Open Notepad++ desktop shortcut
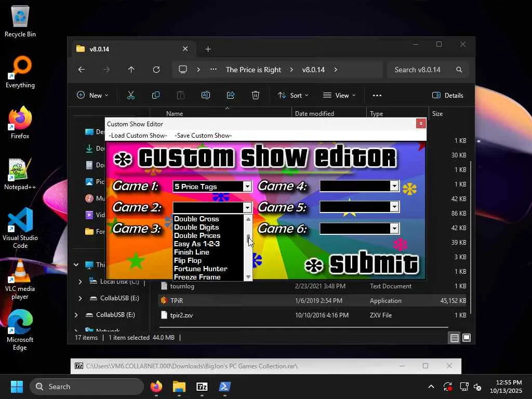The height and width of the screenshot is (399, 532). (x=20, y=175)
